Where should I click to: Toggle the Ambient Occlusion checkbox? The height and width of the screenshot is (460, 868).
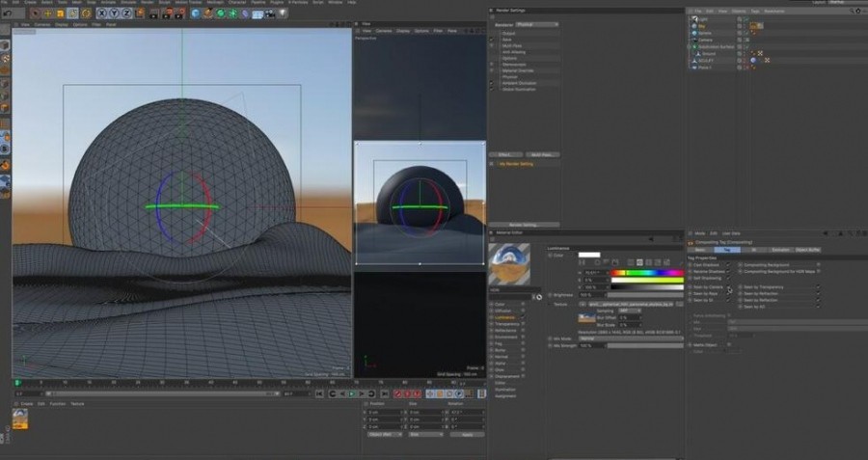point(492,83)
